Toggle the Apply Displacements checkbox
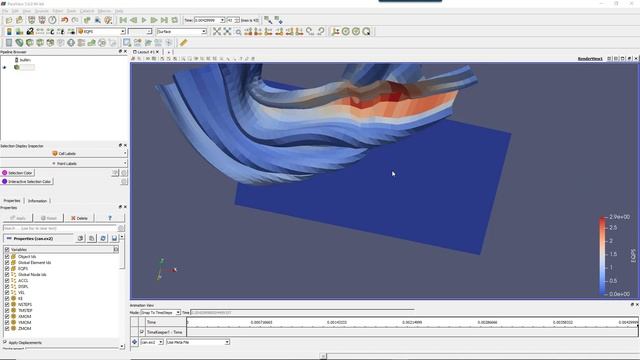Screen dimensions: 640x360 coord(5,342)
